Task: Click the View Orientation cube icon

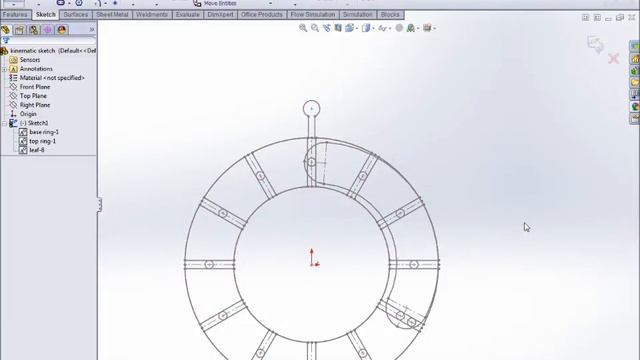Action: 349,28
